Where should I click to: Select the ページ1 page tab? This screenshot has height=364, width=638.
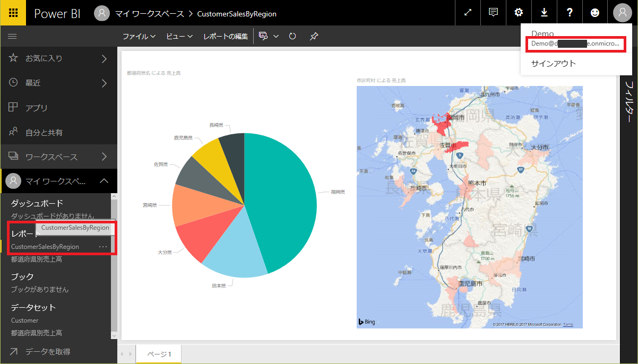(x=159, y=354)
